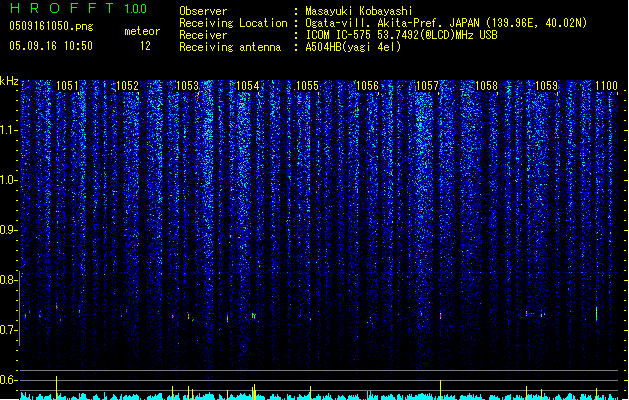Click the 1059 time marker
This screenshot has width=629, height=400.
coord(546,86)
